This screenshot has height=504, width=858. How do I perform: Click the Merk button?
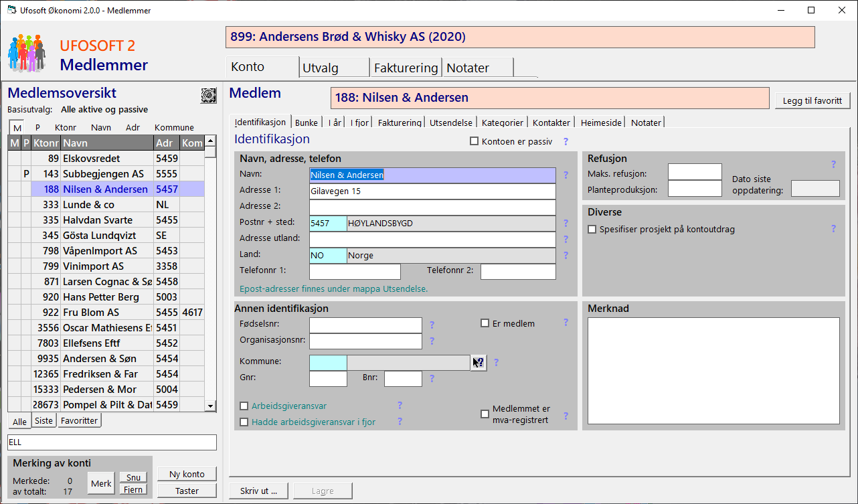[x=102, y=483]
